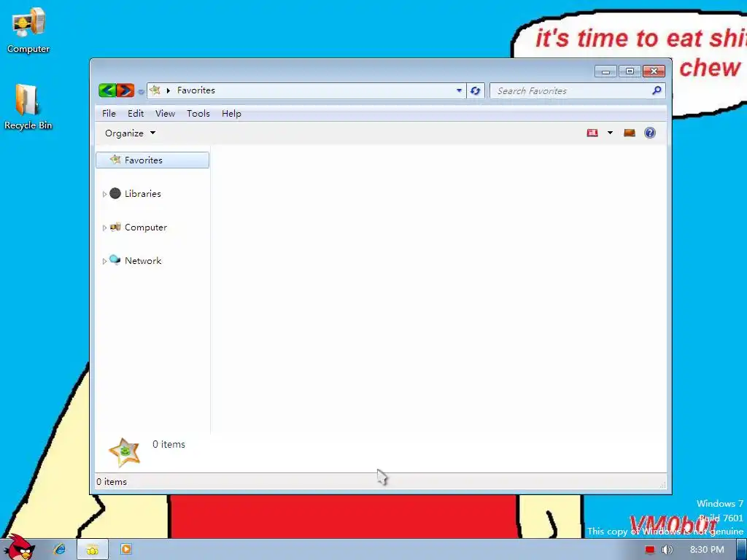747x560 pixels.
Task: Expand the breadcrumb arrow before Favorites
Action: click(x=169, y=90)
